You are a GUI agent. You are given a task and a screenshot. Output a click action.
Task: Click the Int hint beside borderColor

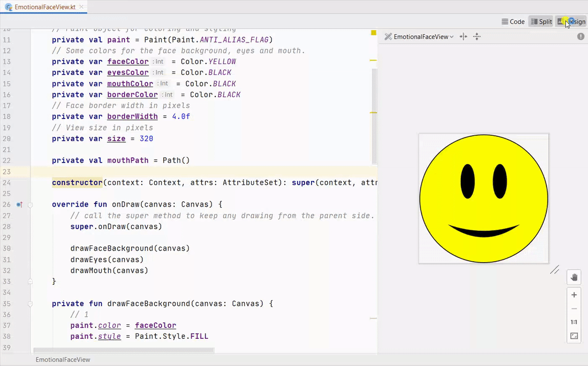coord(167,95)
